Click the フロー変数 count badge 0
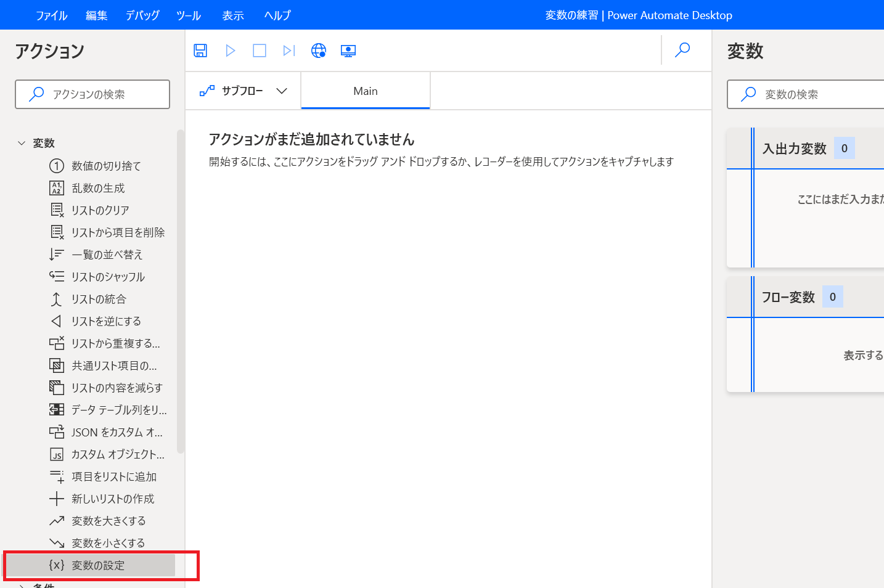 [833, 297]
